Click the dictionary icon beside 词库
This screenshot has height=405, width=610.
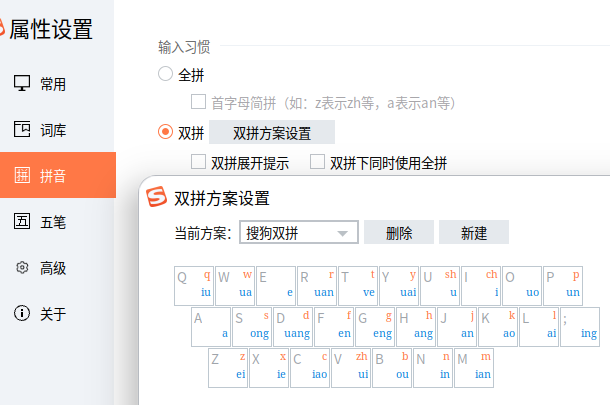(x=22, y=129)
